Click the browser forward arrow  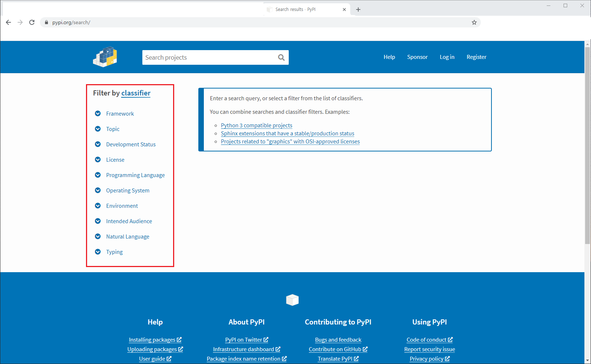click(20, 22)
